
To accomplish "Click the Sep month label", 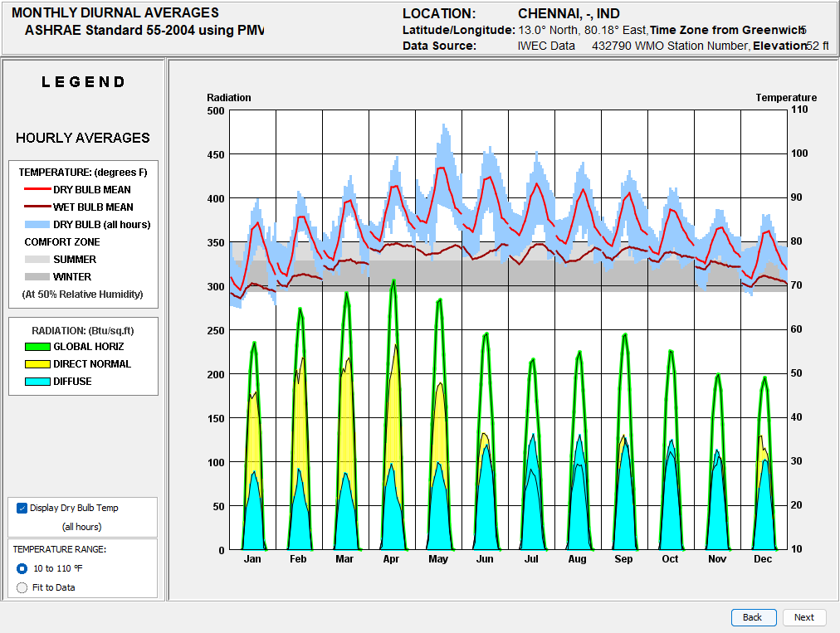I will pyautogui.click(x=623, y=559).
